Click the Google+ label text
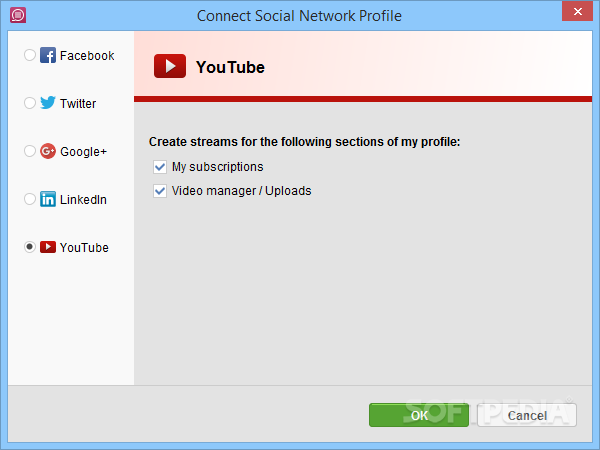This screenshot has height=450, width=600. [x=83, y=152]
